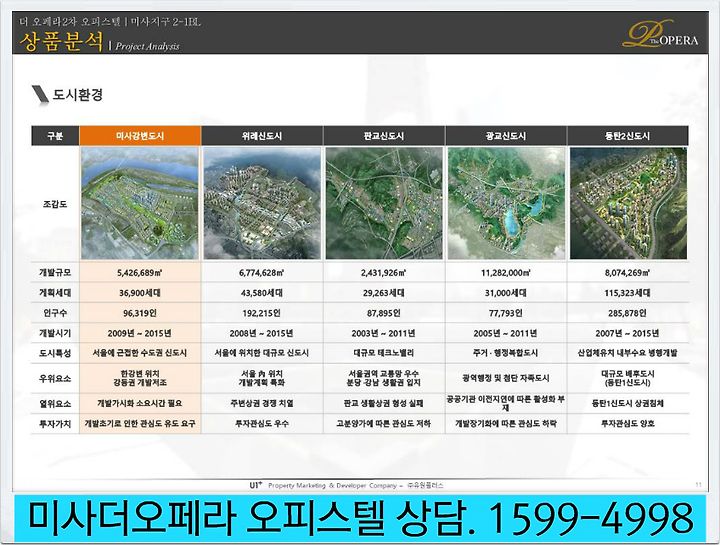
Task: Click the 판교신도시 column header
Action: point(384,136)
